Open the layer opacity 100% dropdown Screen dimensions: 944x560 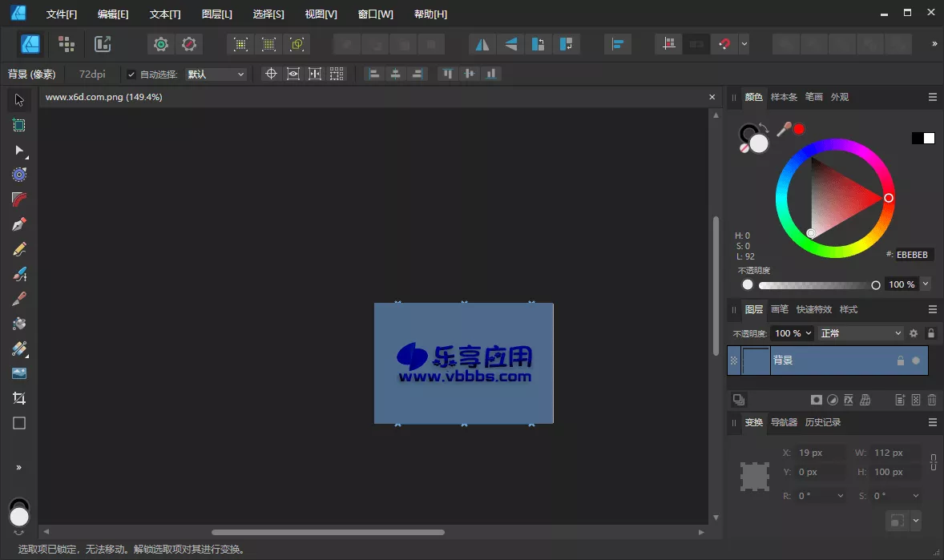[x=793, y=332]
